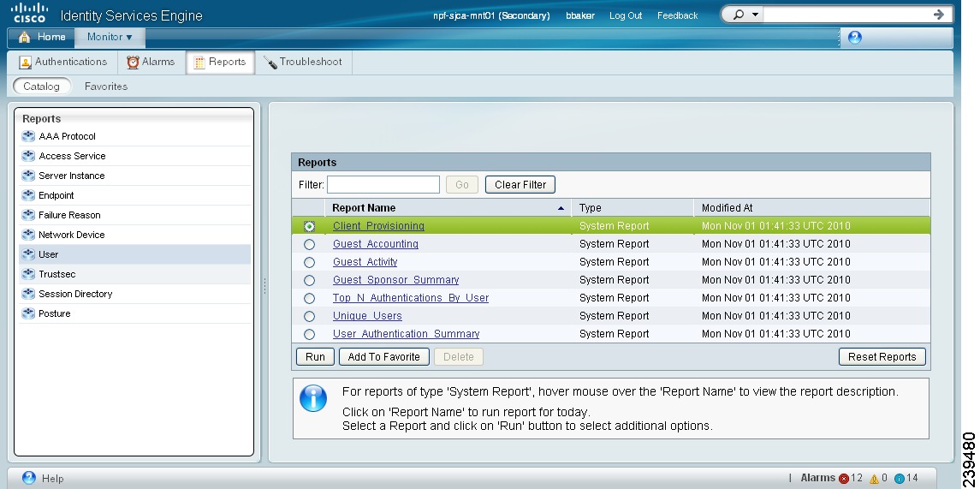The width and height of the screenshot is (980, 489).
Task: Click the Server Instance report icon
Action: pos(28,176)
